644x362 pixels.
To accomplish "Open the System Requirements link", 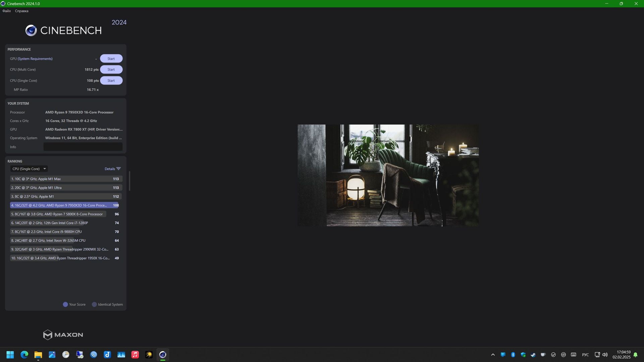I will tap(35, 59).
